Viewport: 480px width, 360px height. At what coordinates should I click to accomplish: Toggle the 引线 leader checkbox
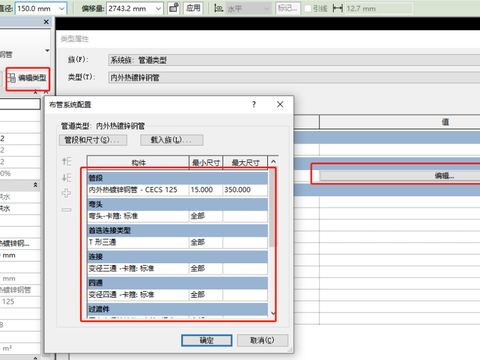(308, 8)
